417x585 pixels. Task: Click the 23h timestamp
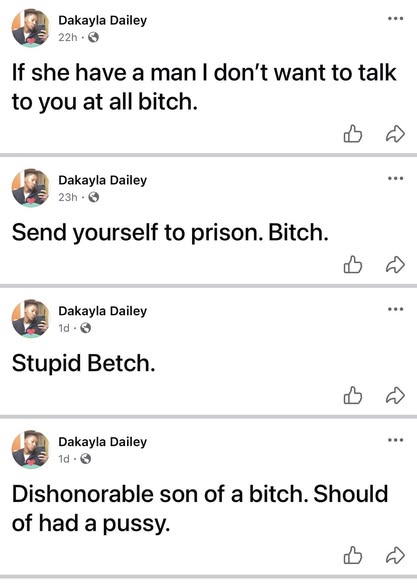click(68, 197)
